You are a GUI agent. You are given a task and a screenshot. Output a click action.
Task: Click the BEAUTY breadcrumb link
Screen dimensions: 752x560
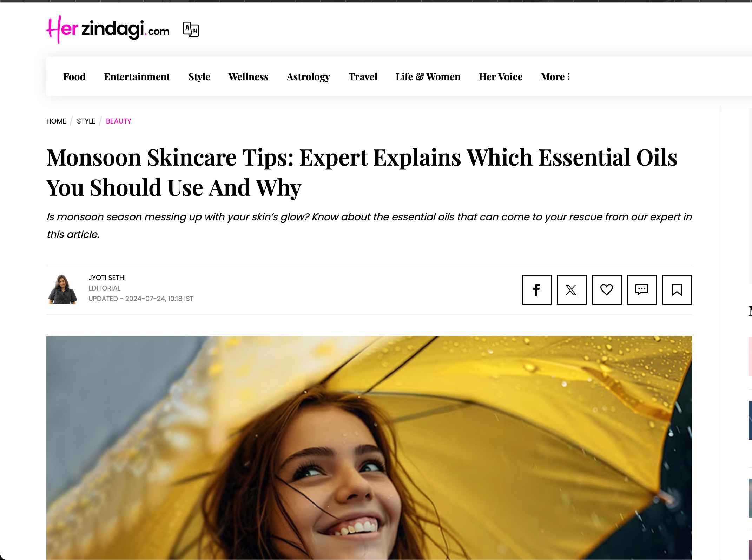coord(119,121)
